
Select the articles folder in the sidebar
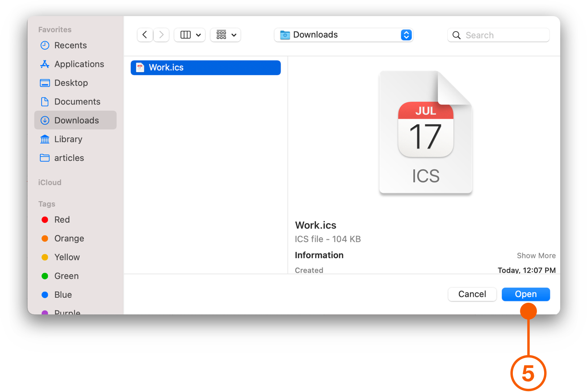click(69, 158)
